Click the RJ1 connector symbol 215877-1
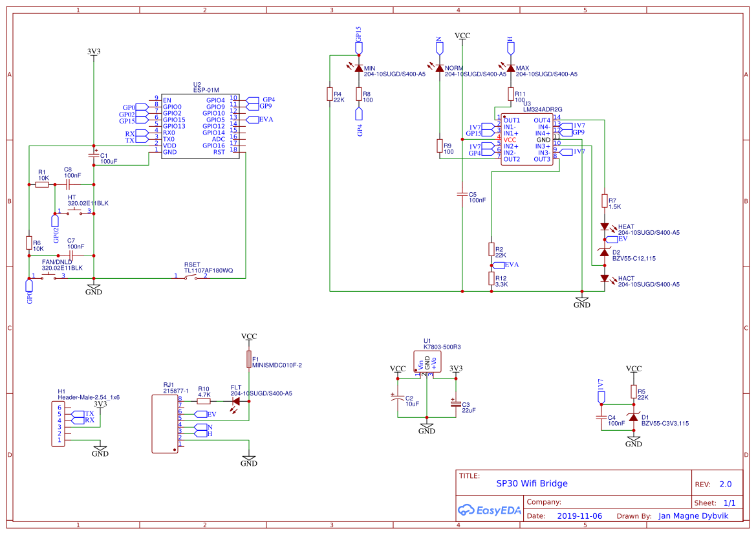Viewport: 756px width, 535px height. point(164,424)
